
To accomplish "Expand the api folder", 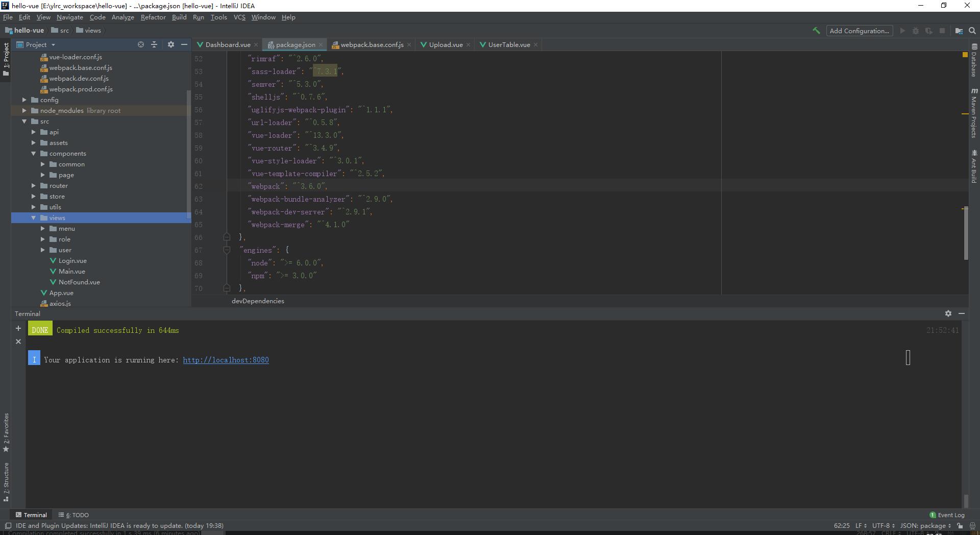I will click(x=33, y=132).
